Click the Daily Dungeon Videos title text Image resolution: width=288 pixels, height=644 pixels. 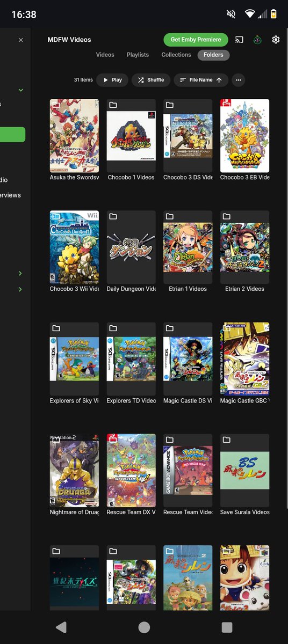pos(131,289)
